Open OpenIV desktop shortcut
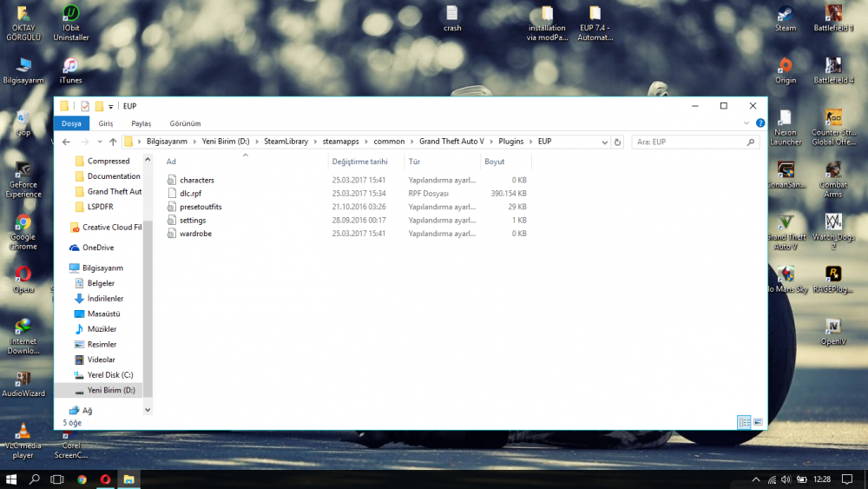 833,331
